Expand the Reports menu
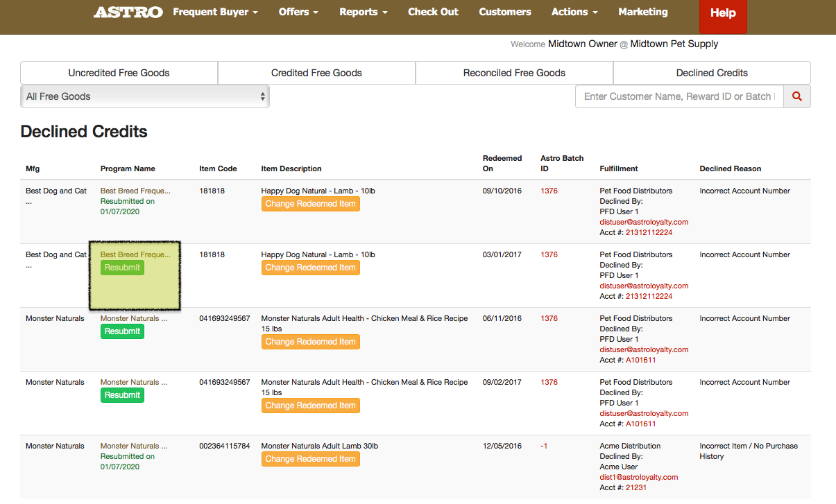Image resolution: width=836 pixels, height=504 pixels. pos(364,12)
